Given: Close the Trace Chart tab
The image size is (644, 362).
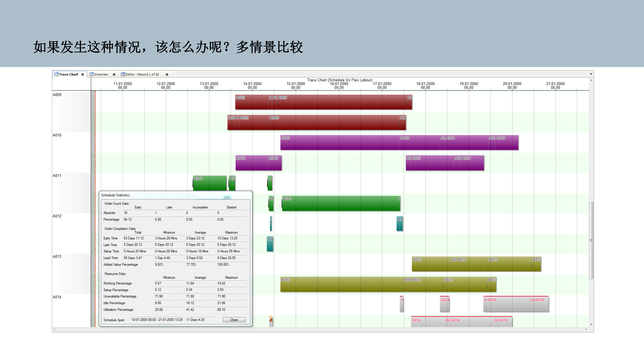Looking at the screenshot, I should point(82,74).
